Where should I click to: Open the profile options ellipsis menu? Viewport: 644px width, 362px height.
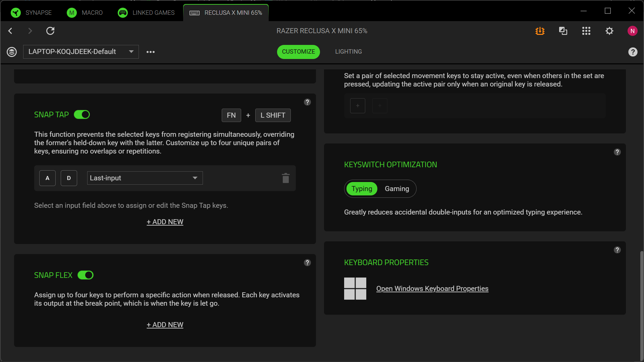pos(151,52)
